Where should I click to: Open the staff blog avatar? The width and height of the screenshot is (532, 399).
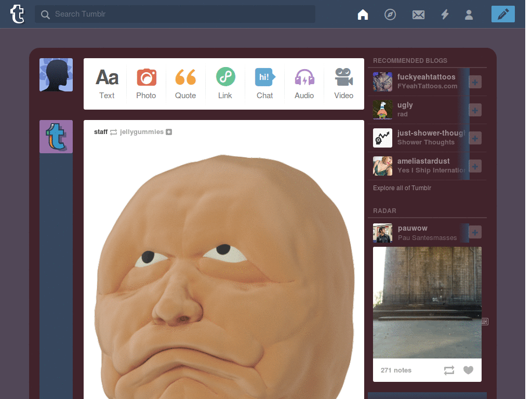tap(56, 137)
